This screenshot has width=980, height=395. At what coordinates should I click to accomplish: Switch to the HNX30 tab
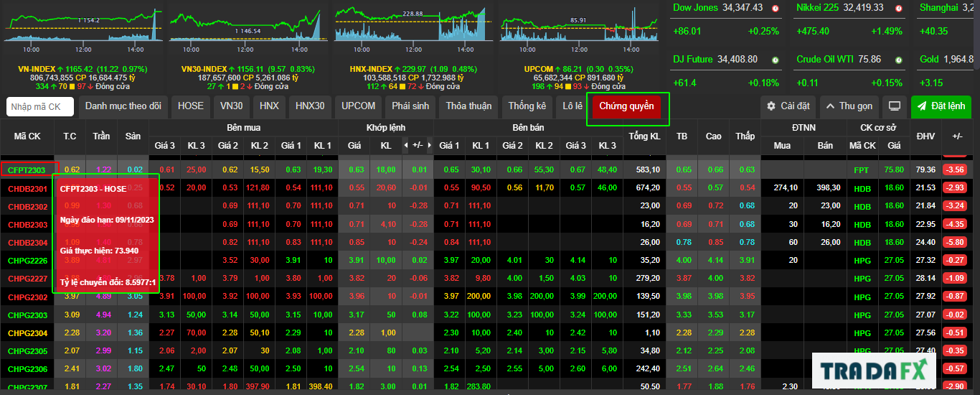coord(310,106)
